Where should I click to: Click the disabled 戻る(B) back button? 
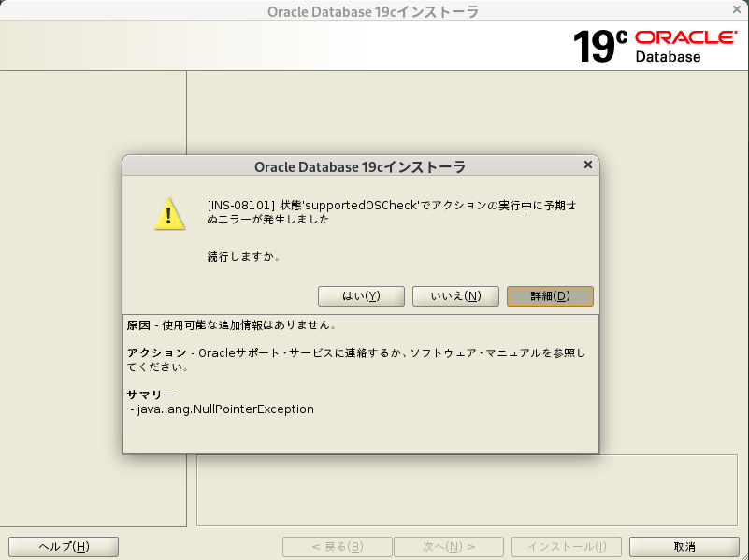point(338,546)
